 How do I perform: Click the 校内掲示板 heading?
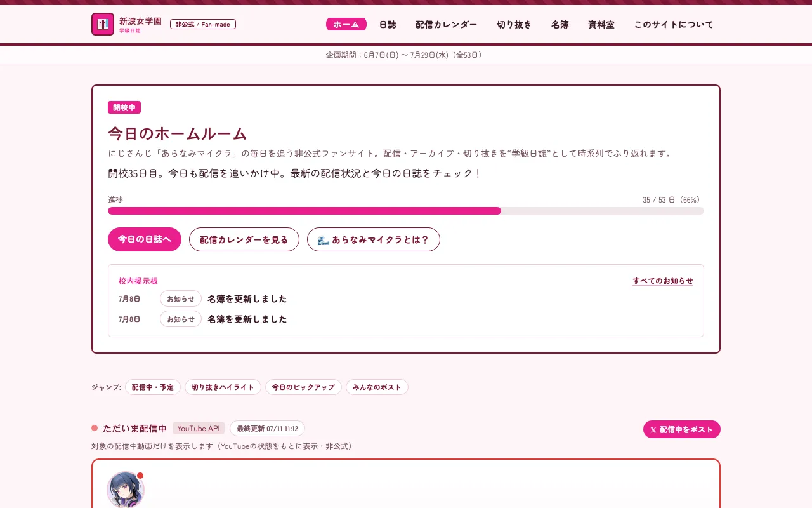138,281
